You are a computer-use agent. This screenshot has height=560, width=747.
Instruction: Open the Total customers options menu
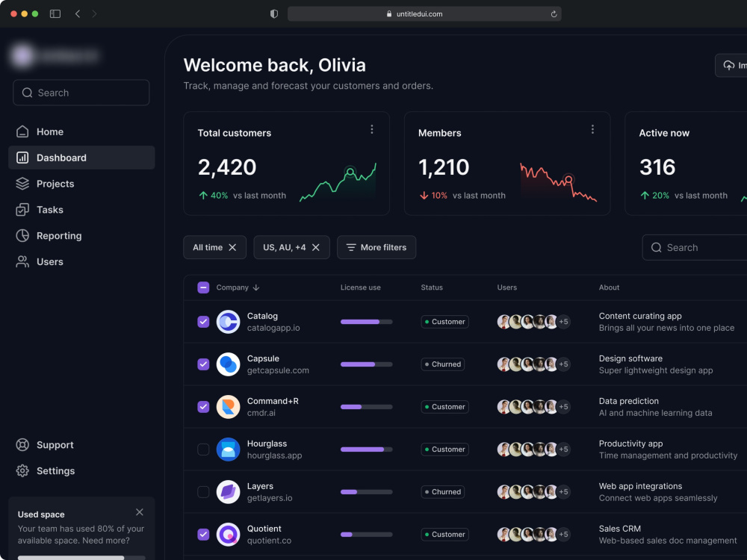pyautogui.click(x=372, y=129)
